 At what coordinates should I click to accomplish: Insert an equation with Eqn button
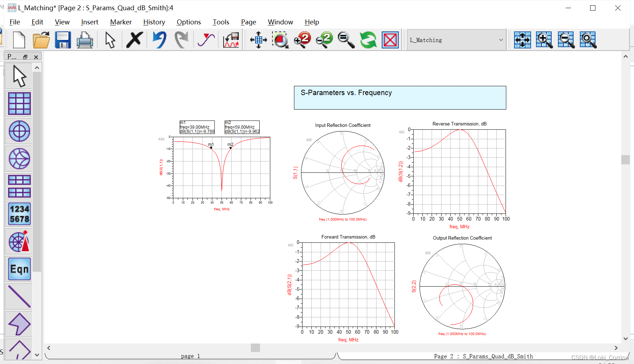point(19,269)
